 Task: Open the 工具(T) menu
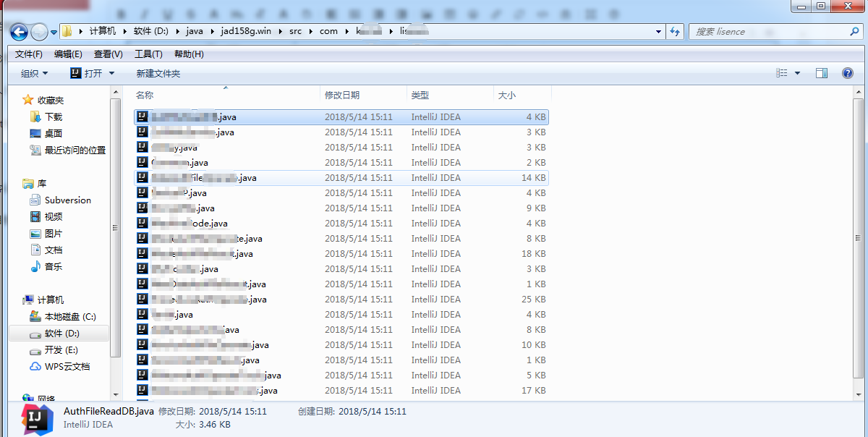click(x=148, y=54)
